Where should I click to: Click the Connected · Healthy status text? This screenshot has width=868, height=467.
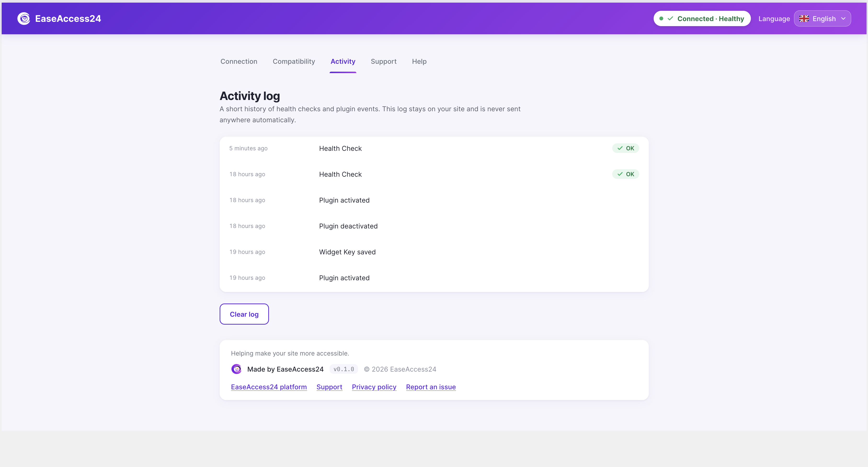711,18
